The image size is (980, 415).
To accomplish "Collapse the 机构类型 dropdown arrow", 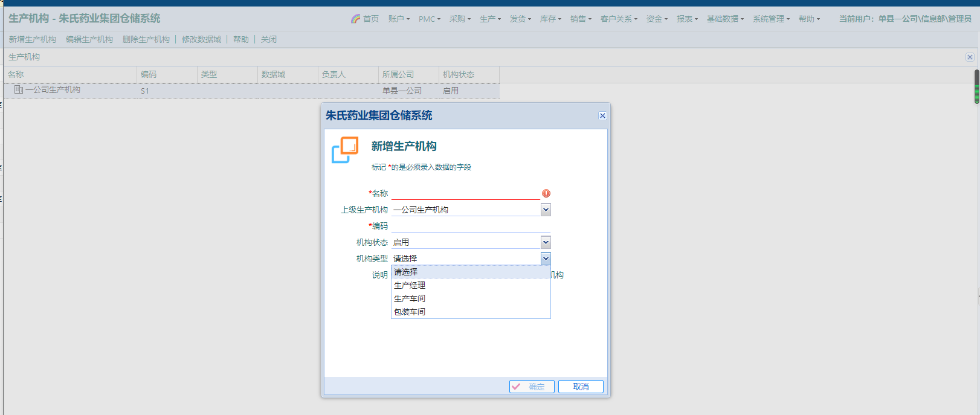I will point(546,259).
